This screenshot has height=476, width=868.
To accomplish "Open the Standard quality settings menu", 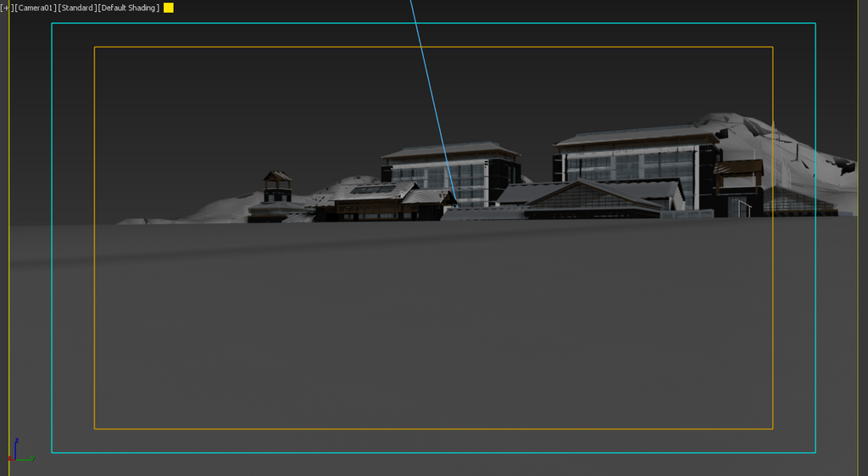I will coord(76,8).
